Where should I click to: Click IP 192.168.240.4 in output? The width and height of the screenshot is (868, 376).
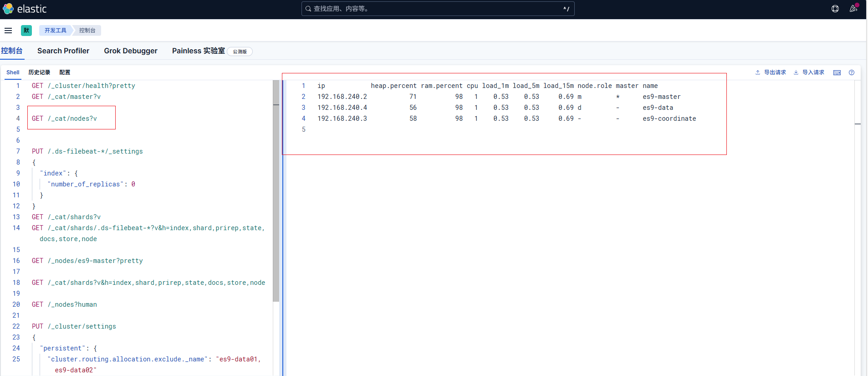[342, 108]
